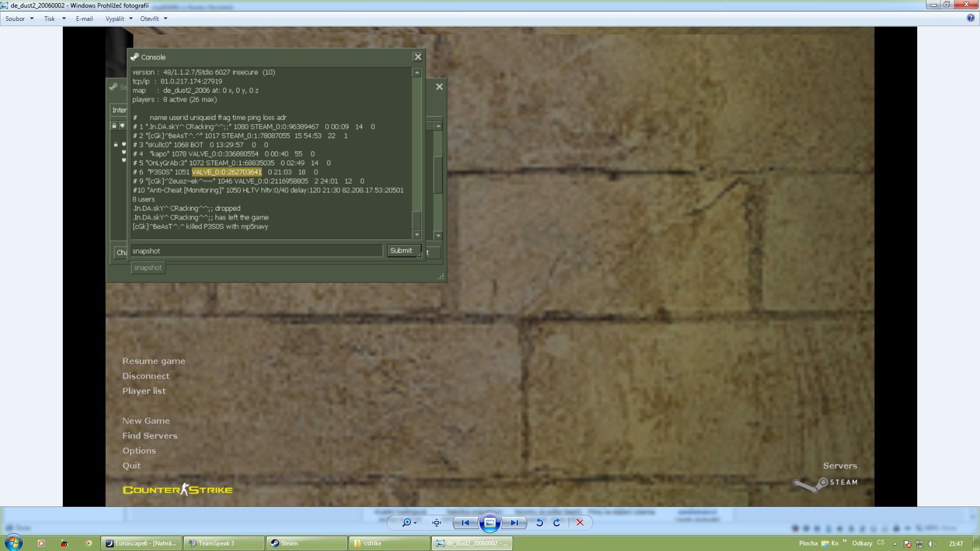
Task: Switch to TeamSpeak 3 taskbar window
Action: [x=224, y=543]
